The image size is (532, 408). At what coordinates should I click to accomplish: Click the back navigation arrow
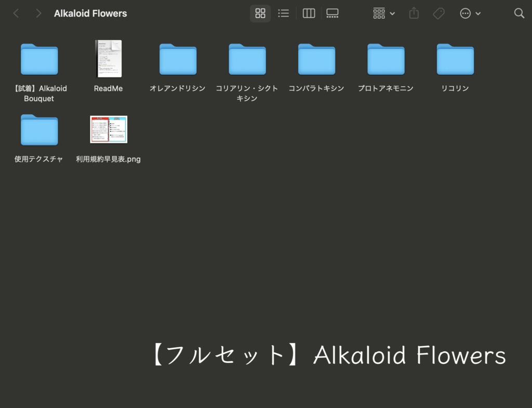point(16,14)
